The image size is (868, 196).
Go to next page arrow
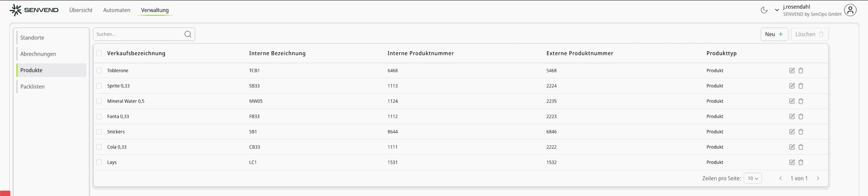818,178
